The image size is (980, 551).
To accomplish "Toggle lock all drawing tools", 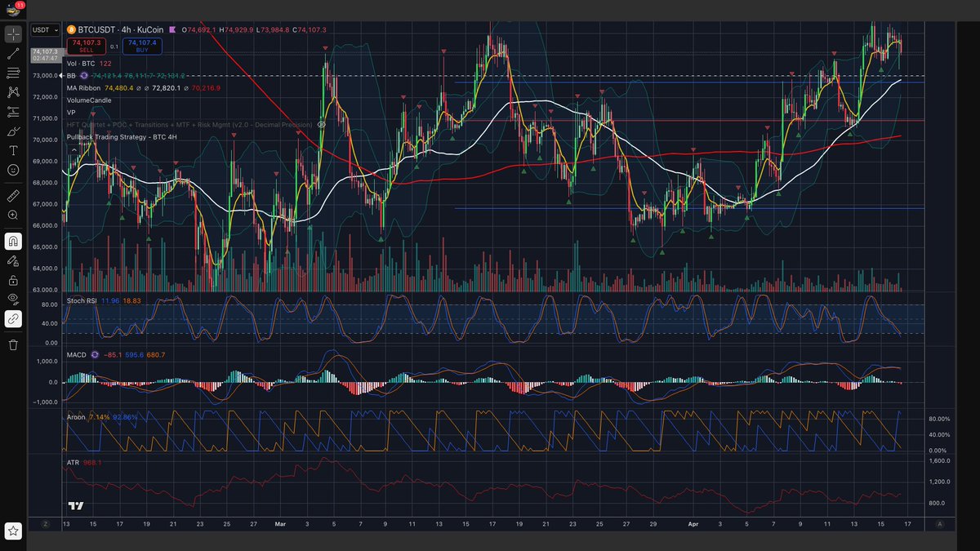I will click(x=13, y=280).
